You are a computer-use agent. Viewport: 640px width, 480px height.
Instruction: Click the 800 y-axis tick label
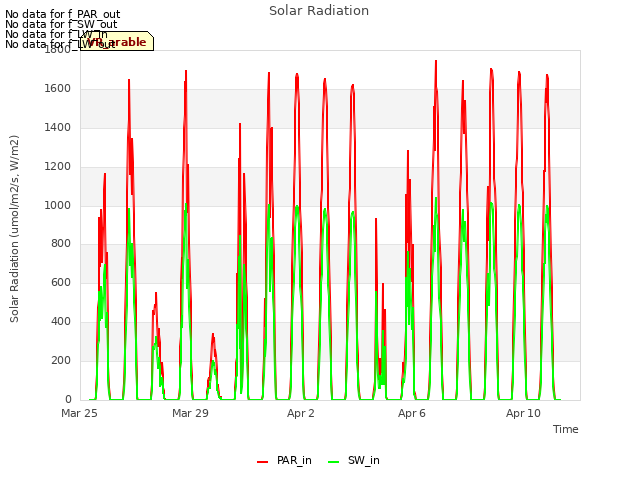coord(61,244)
